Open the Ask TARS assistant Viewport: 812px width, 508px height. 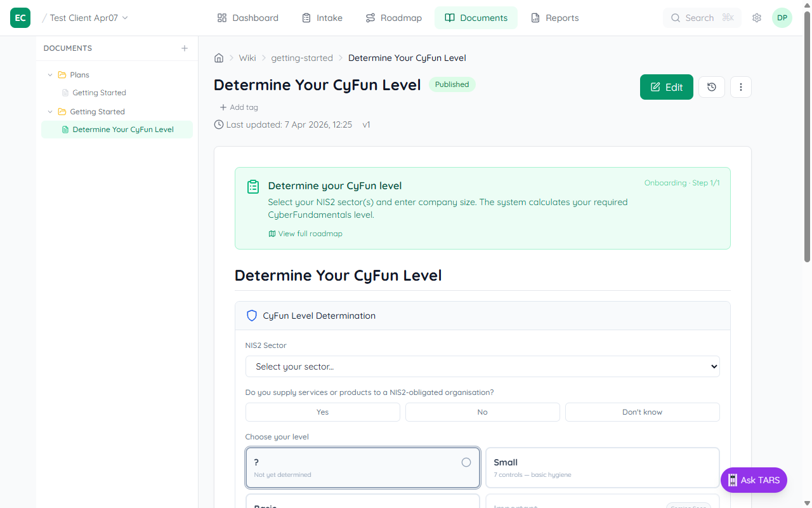754,480
